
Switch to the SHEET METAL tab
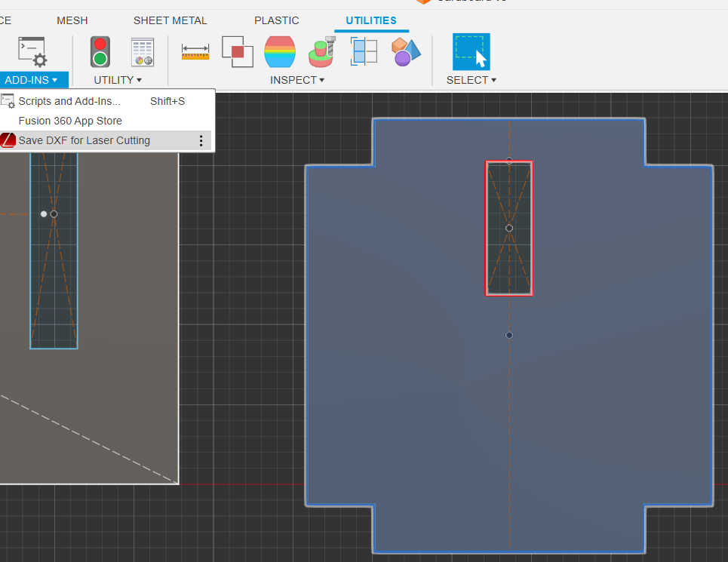[170, 20]
